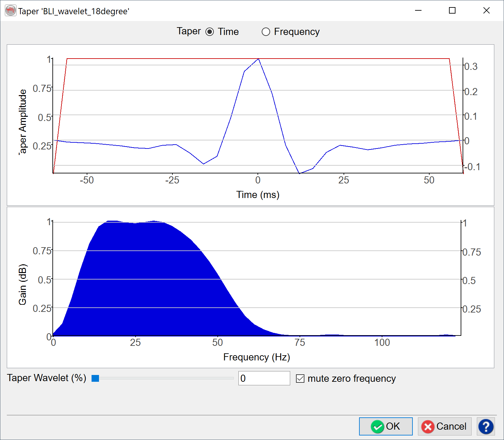Disable the mute zero frequency checkbox
Image resolution: width=504 pixels, height=440 pixels.
point(300,378)
